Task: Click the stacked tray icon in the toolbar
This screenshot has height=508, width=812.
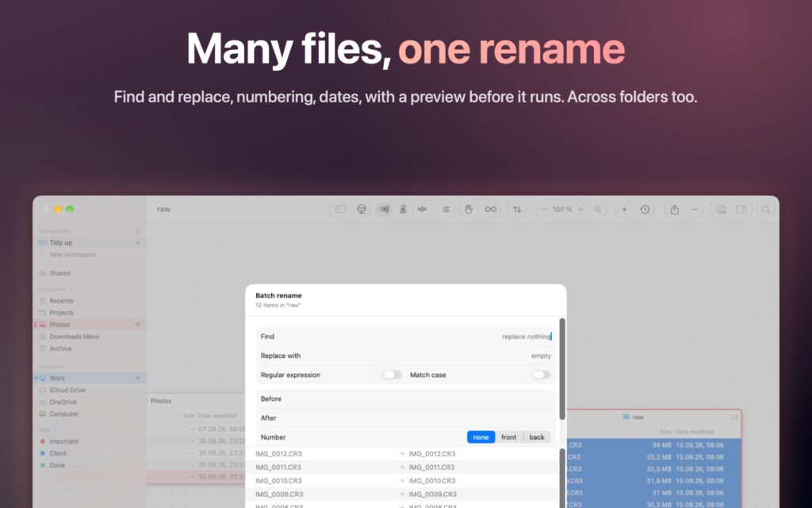Action: coord(362,210)
